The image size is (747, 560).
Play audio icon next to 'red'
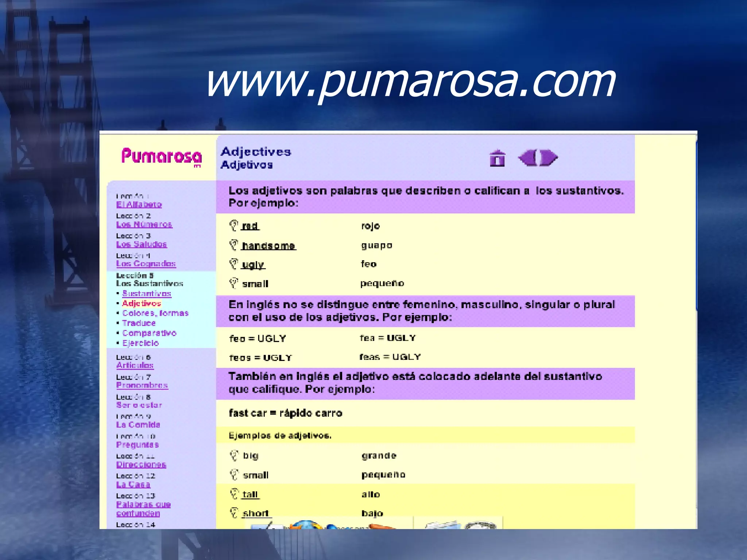click(x=234, y=226)
